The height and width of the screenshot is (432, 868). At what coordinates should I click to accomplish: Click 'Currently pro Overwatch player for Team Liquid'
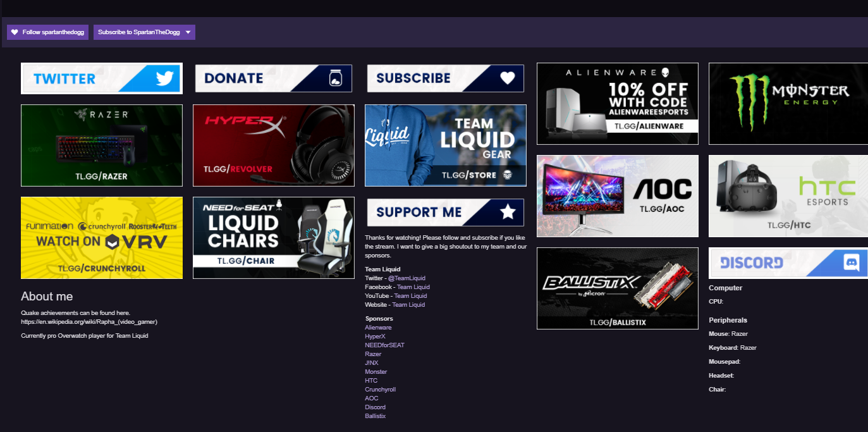[x=85, y=336]
